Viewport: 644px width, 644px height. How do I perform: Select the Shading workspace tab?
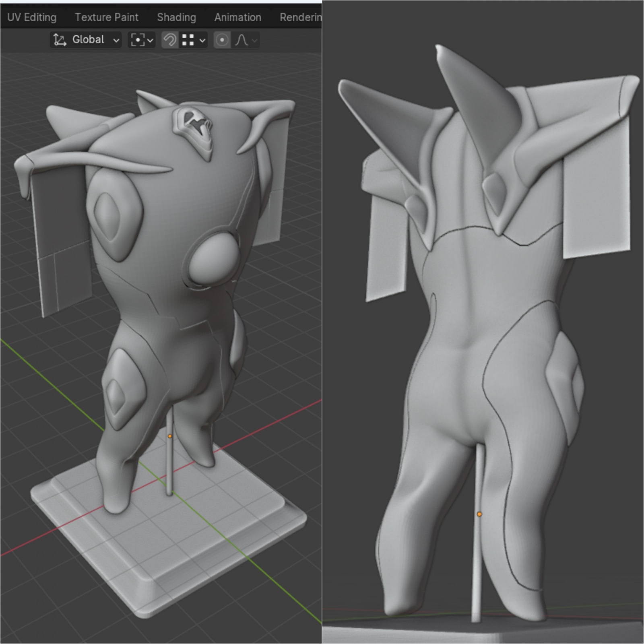pyautogui.click(x=176, y=17)
